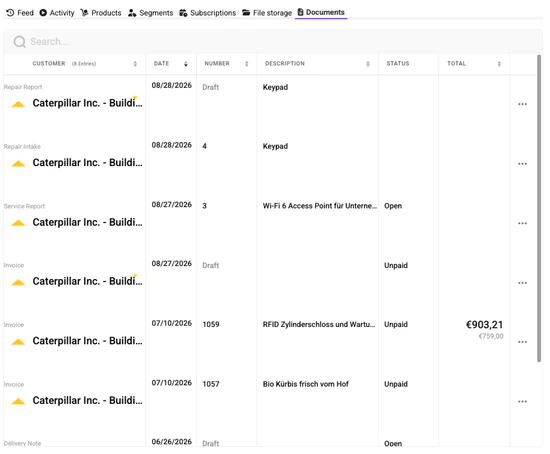Open more options for Service Report row
The height and width of the screenshot is (454, 550).
(x=522, y=223)
